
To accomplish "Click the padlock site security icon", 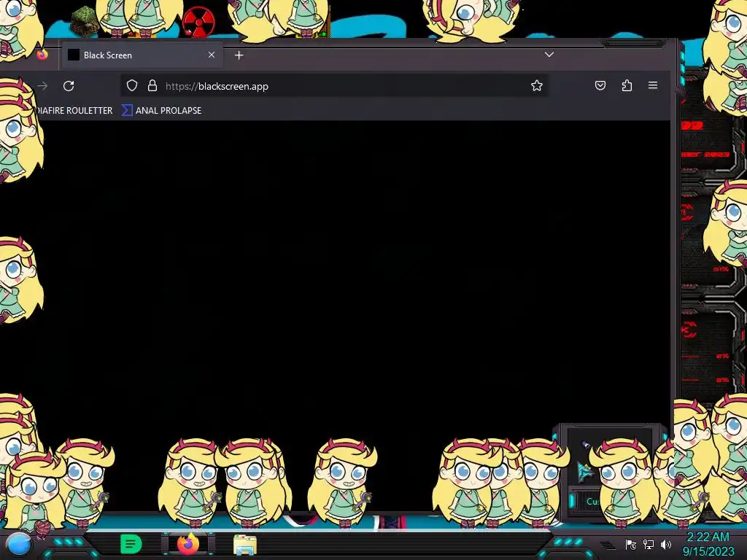I will [x=152, y=86].
